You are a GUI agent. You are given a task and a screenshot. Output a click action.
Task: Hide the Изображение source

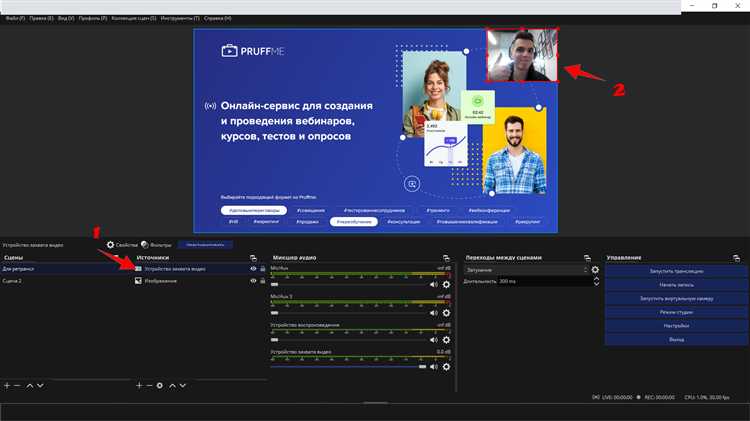(x=253, y=281)
